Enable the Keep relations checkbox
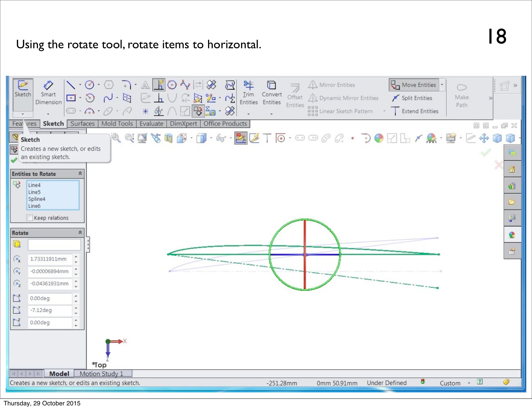Image resolution: width=532 pixels, height=409 pixels. click(x=30, y=218)
